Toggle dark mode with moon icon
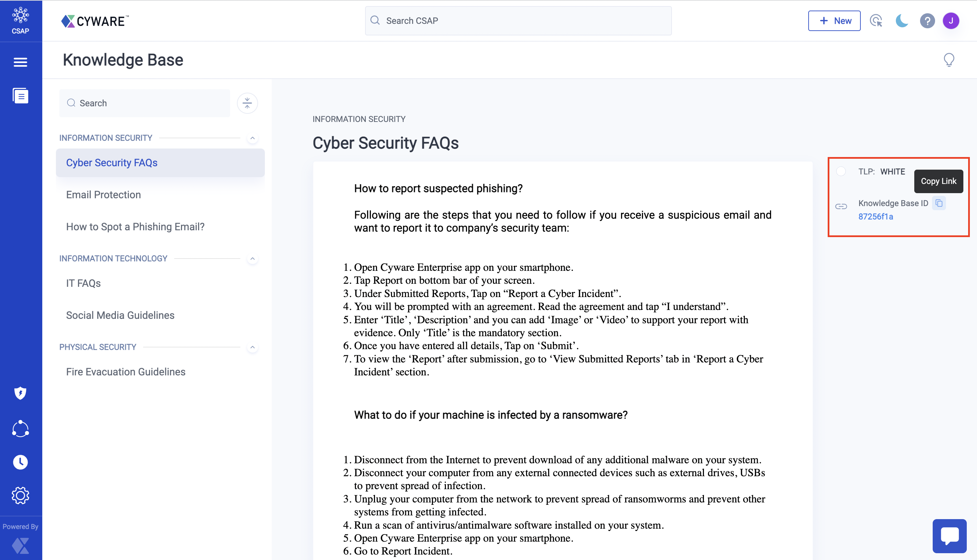Viewport: 977px width, 560px height. point(902,21)
